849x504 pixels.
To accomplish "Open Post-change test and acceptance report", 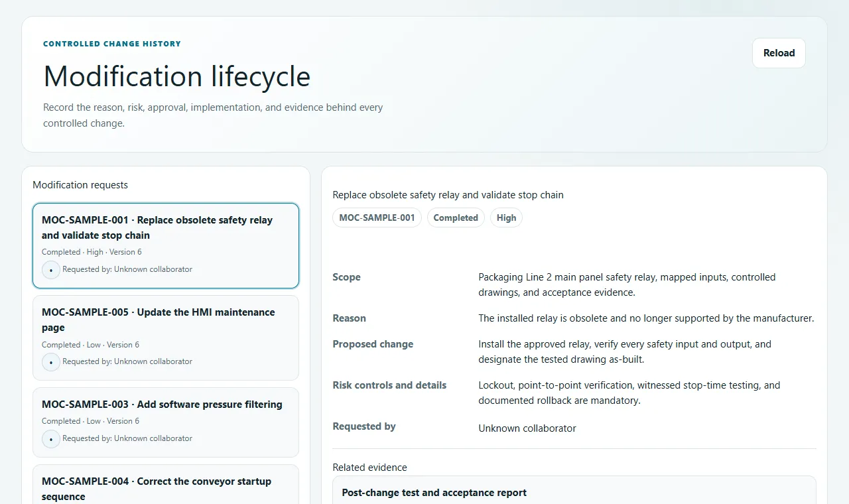I will (x=574, y=490).
